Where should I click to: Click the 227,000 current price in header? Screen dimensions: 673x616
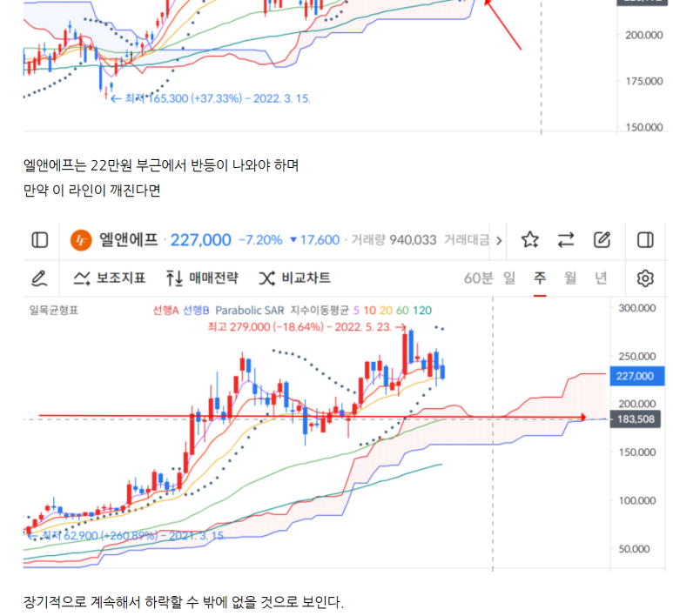click(x=201, y=240)
